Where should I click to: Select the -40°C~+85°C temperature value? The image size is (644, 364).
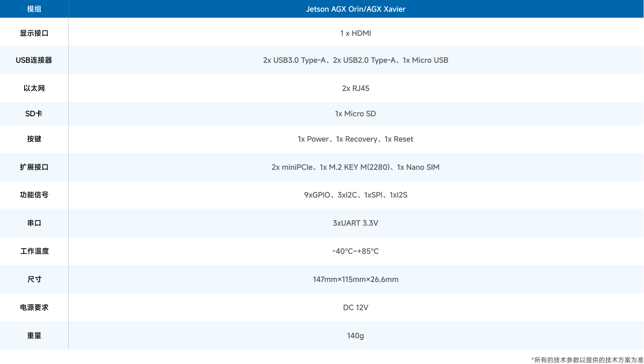(x=356, y=251)
